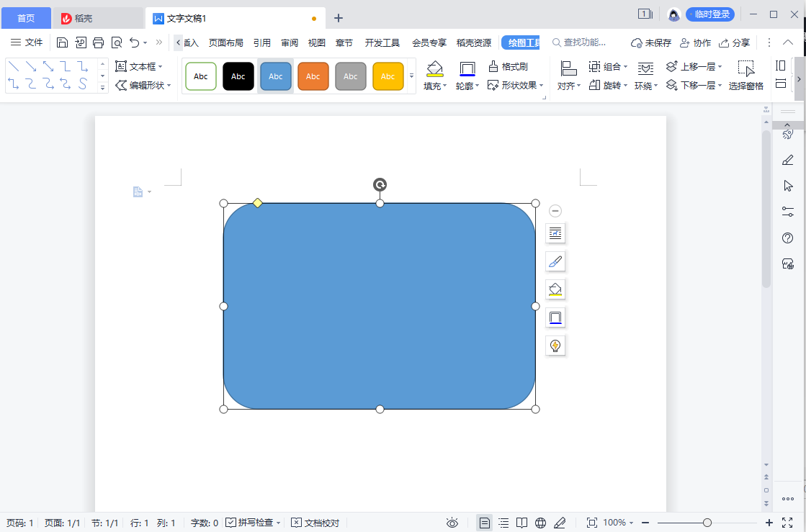Open the Selection Pane
This screenshot has height=532, width=806.
tap(746, 76)
